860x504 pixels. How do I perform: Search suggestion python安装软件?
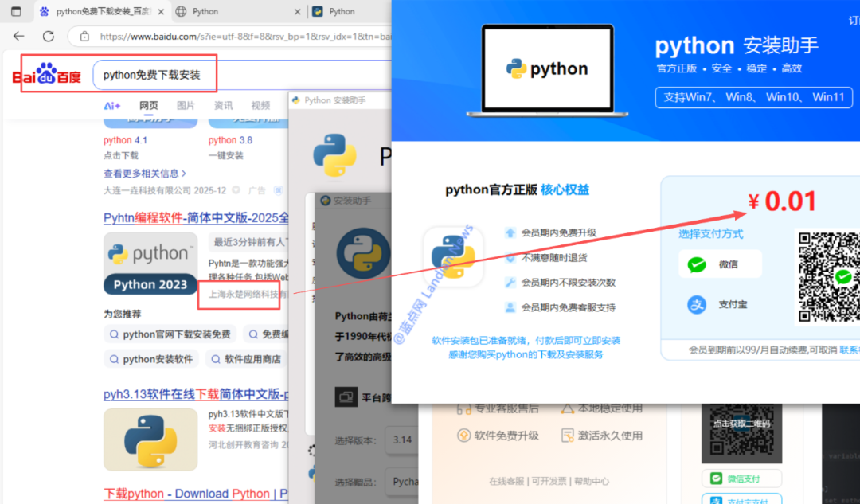click(150, 359)
